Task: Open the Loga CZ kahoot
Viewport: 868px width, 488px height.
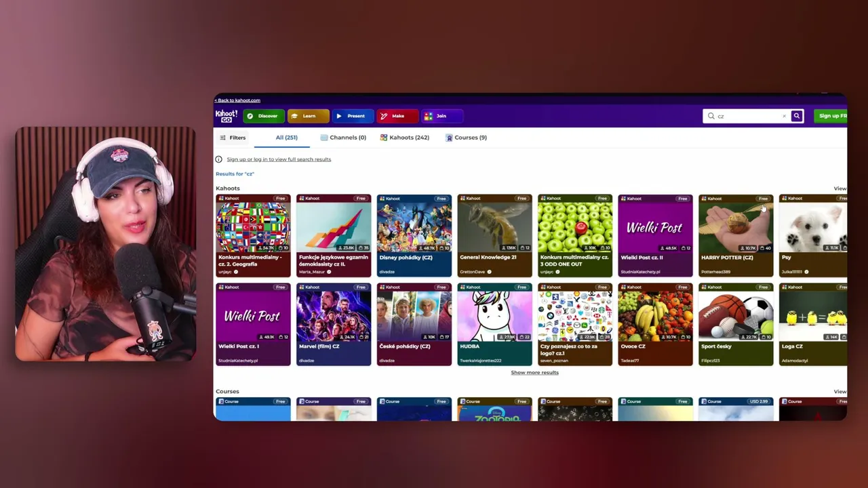Action: [813, 325]
